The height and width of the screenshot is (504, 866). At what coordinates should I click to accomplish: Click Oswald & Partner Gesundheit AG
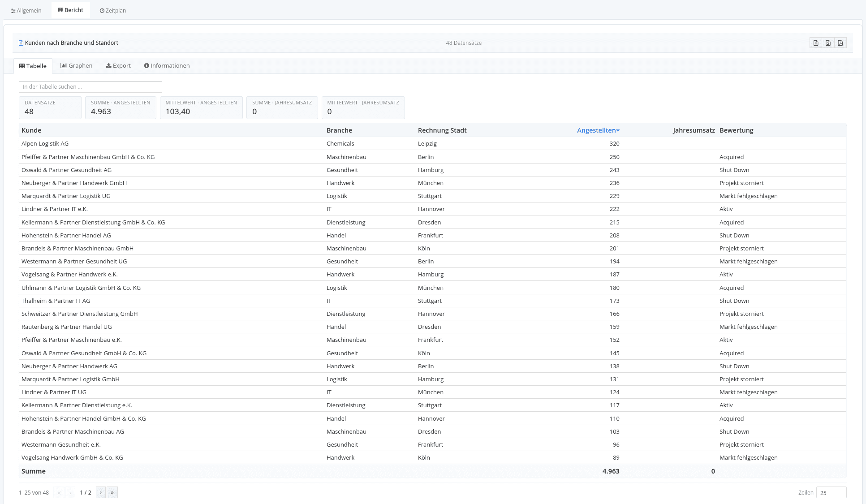click(67, 170)
